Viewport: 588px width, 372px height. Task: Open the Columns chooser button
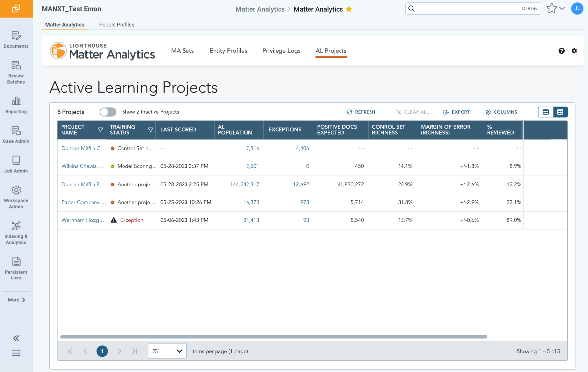[x=501, y=112]
